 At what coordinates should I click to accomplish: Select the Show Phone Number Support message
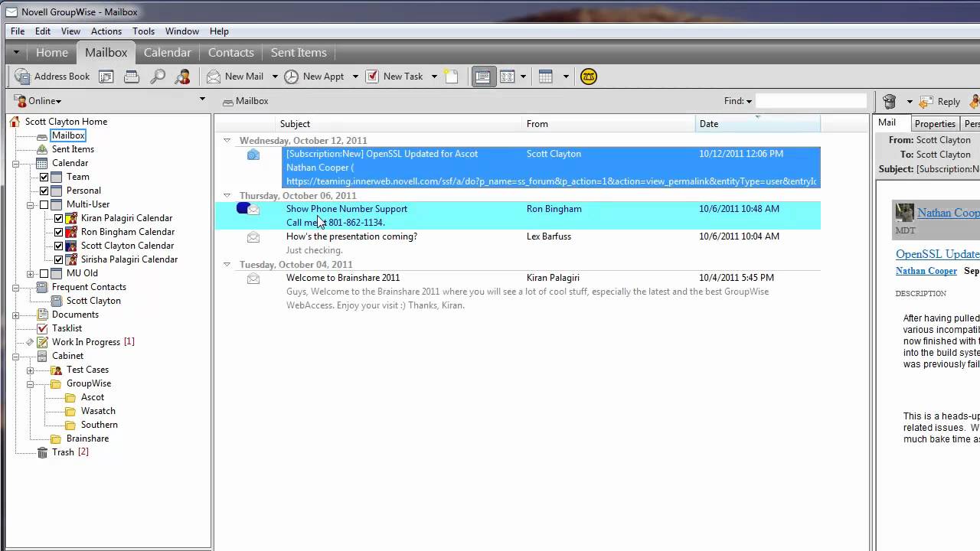(x=518, y=216)
